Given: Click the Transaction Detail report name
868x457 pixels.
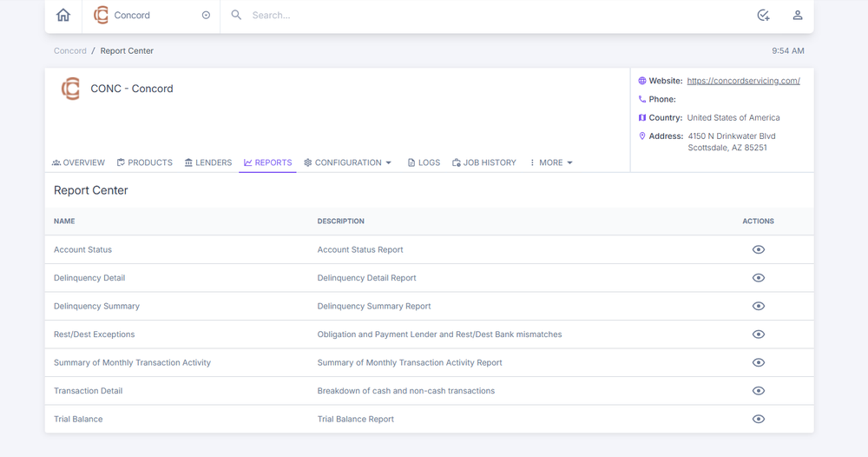Looking at the screenshot, I should (88, 390).
